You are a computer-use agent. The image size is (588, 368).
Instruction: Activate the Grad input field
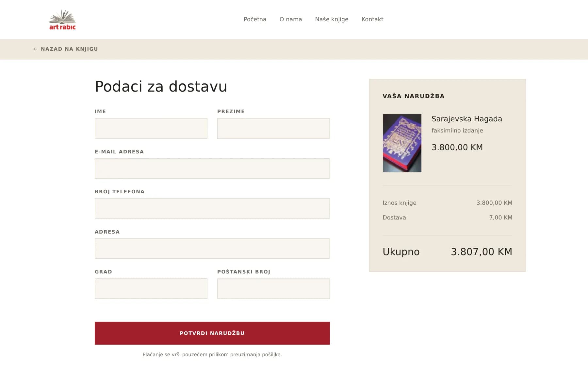point(151,289)
